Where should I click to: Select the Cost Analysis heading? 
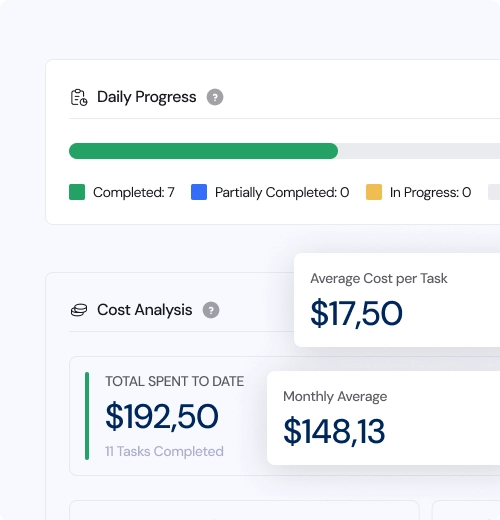(145, 310)
